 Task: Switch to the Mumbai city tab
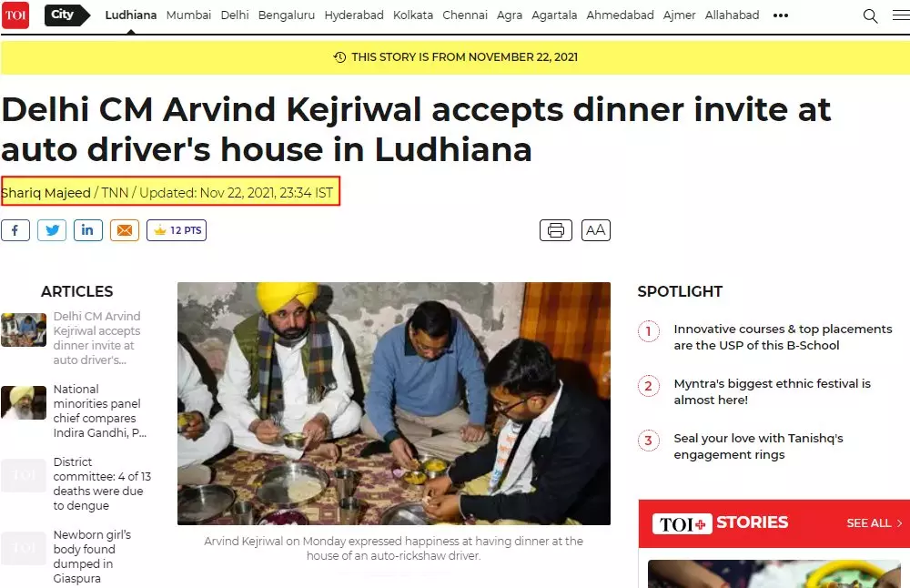coord(188,15)
